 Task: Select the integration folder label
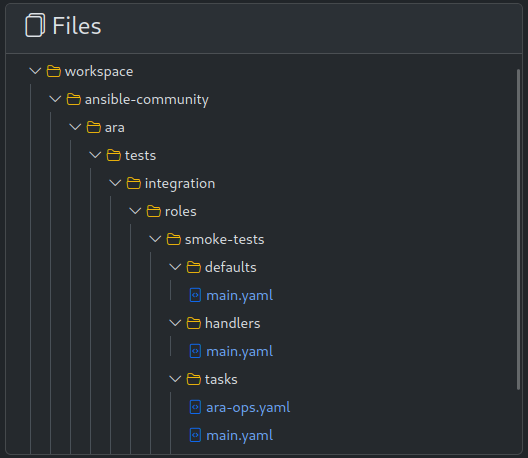point(180,184)
